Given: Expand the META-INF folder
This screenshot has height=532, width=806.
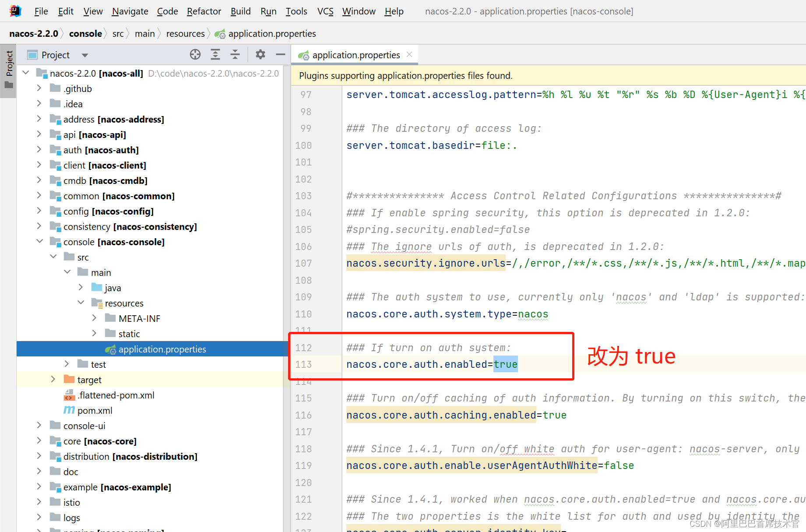Looking at the screenshot, I should pyautogui.click(x=94, y=318).
